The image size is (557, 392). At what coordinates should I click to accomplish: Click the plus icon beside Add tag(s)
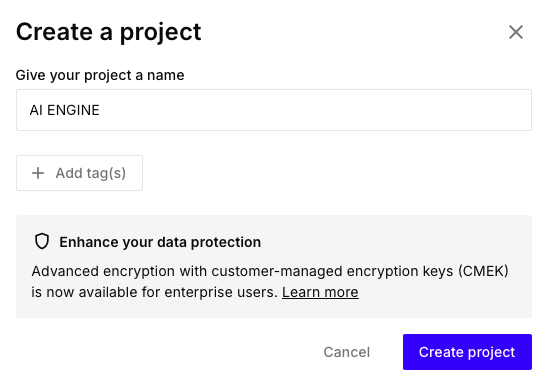tap(38, 173)
